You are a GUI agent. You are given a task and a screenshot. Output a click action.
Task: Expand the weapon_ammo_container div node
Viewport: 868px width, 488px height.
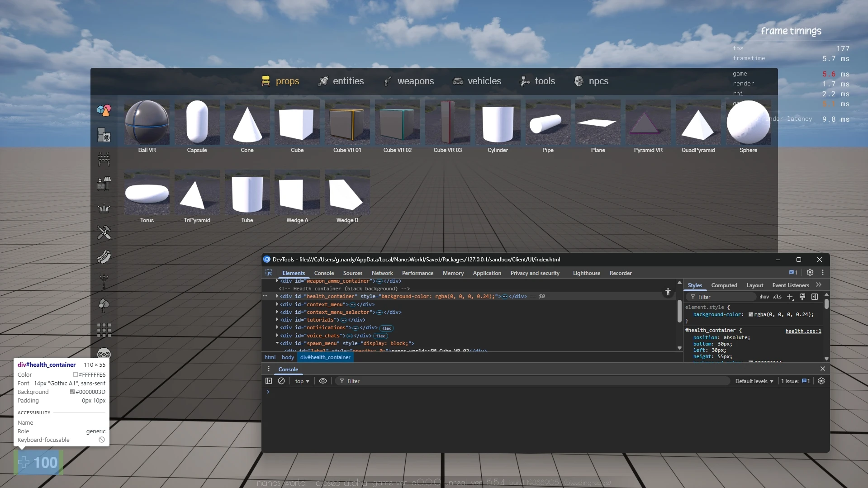pos(277,281)
